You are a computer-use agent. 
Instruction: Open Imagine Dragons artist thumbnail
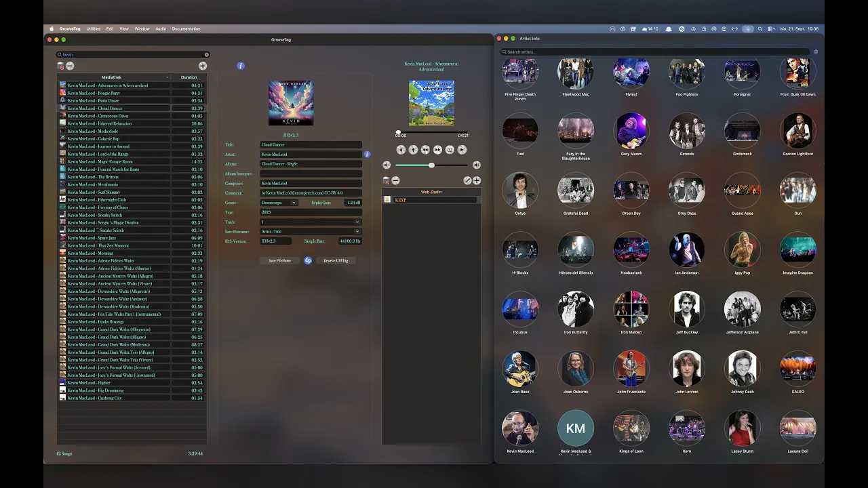coord(798,250)
